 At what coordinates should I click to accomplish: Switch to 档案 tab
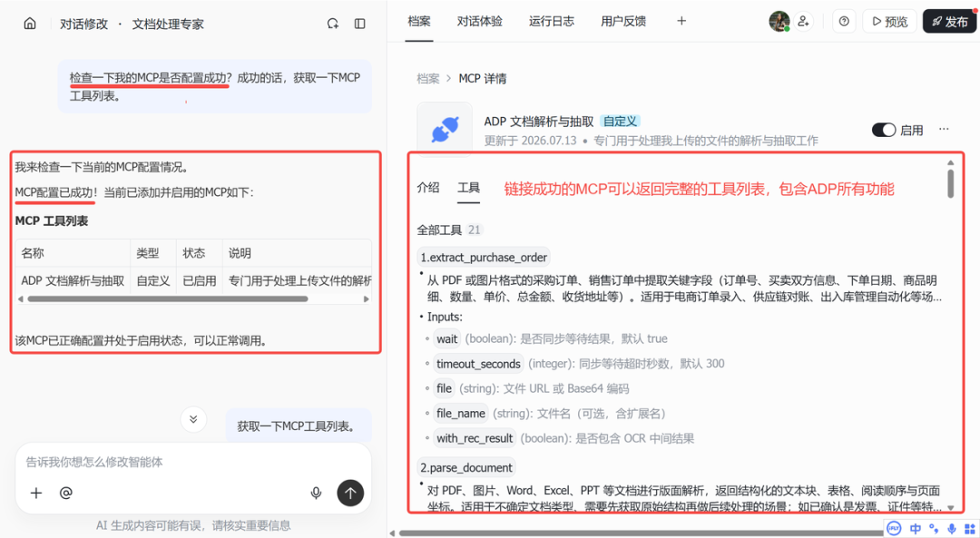(418, 21)
